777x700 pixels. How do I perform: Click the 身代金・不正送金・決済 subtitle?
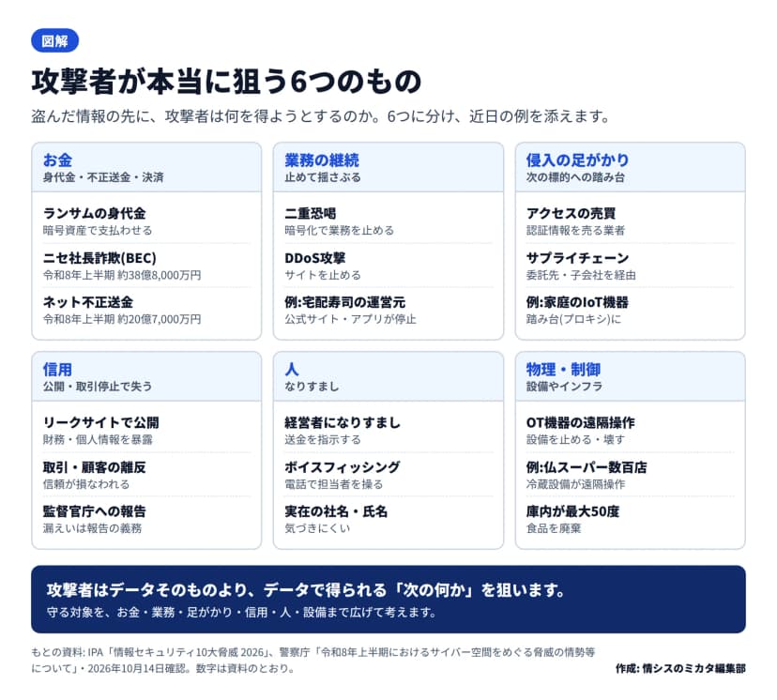point(103,177)
